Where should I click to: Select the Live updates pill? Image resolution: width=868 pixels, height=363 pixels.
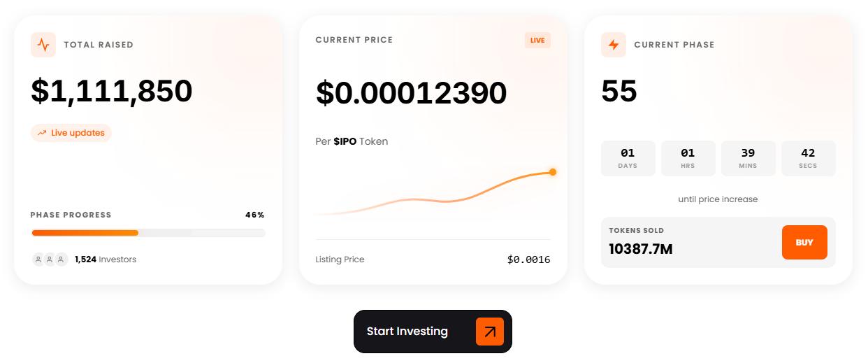point(71,133)
